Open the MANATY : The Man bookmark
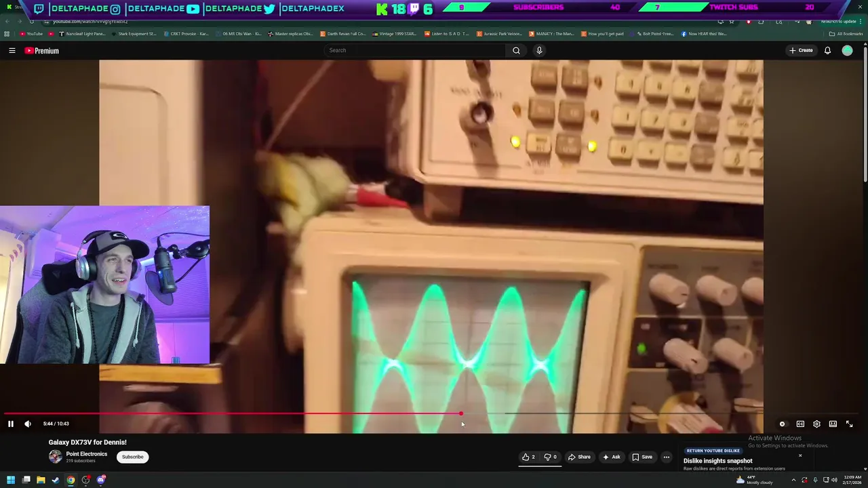 click(x=551, y=34)
